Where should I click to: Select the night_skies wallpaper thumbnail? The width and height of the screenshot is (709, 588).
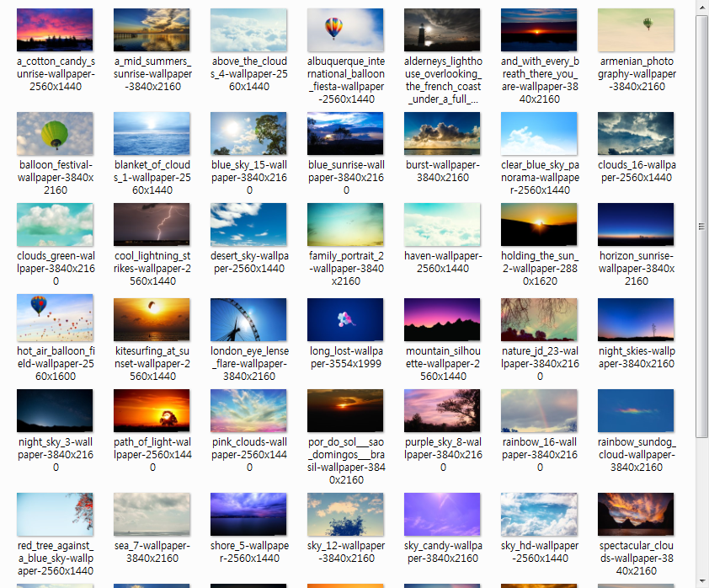pos(635,319)
